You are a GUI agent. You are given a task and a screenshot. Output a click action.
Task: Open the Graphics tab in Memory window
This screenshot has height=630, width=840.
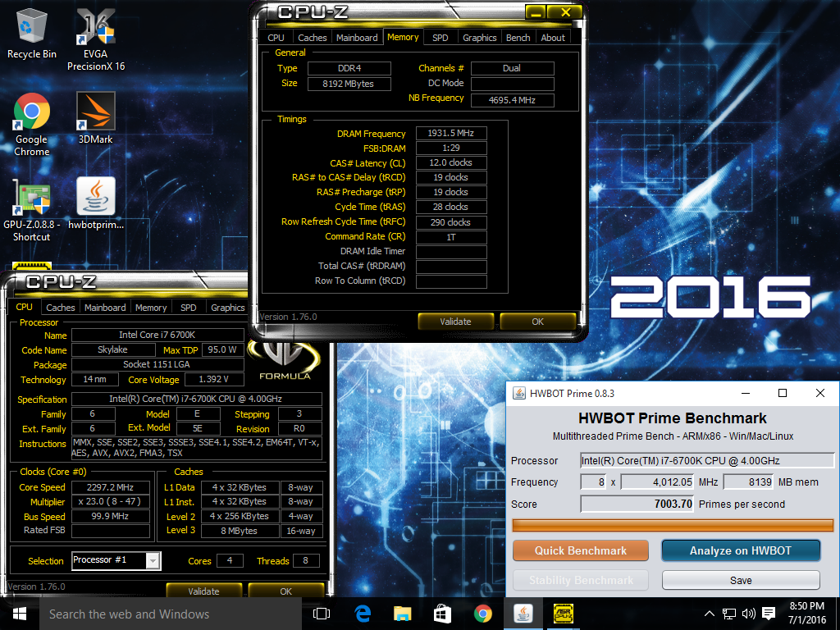click(x=479, y=38)
